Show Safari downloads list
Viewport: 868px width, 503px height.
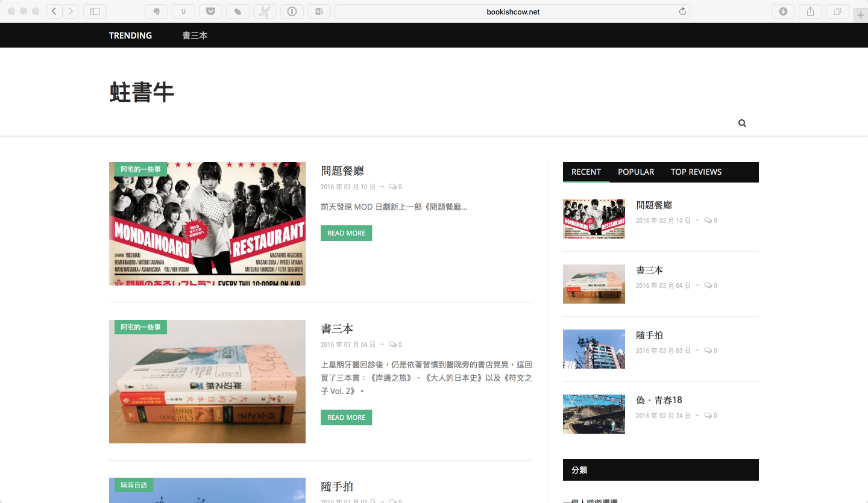pos(783,11)
